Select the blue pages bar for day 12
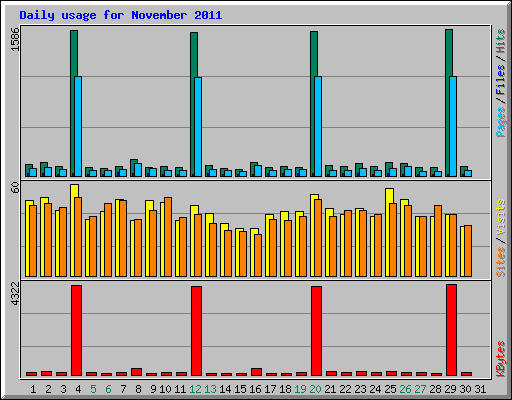Image resolution: width=512 pixels, height=400 pixels. 198,127
